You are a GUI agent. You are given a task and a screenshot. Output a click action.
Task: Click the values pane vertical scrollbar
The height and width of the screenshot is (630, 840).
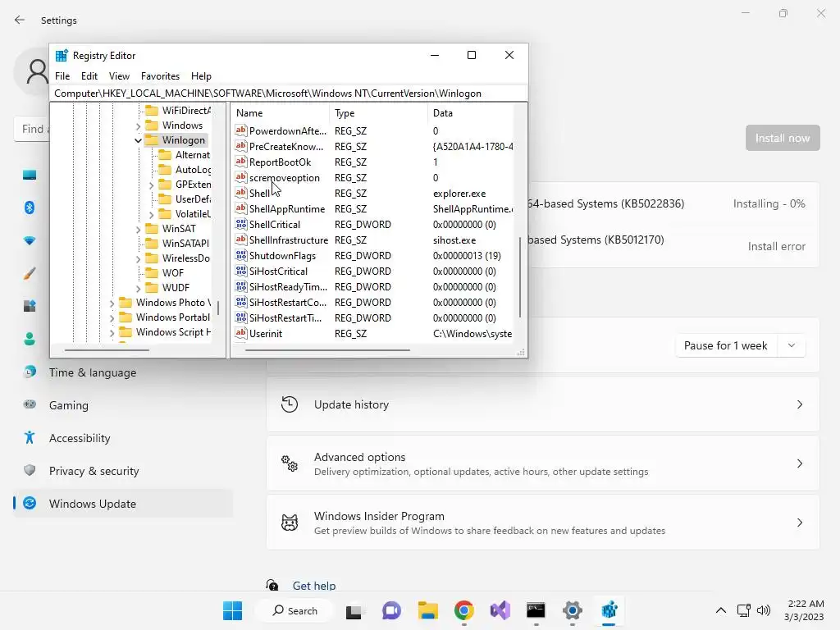pyautogui.click(x=520, y=277)
